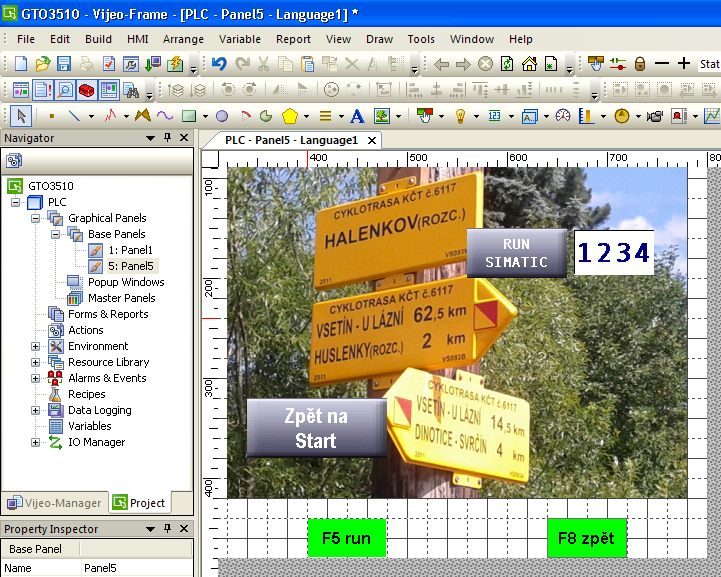The height and width of the screenshot is (577, 721).
Task: Collapse the Graphical Panels node
Action: (x=35, y=218)
